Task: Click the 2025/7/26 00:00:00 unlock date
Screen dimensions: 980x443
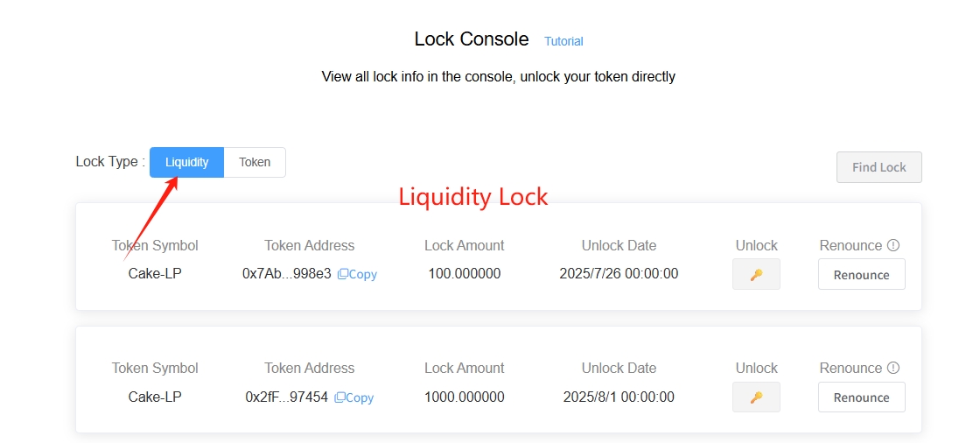Action: tap(619, 273)
